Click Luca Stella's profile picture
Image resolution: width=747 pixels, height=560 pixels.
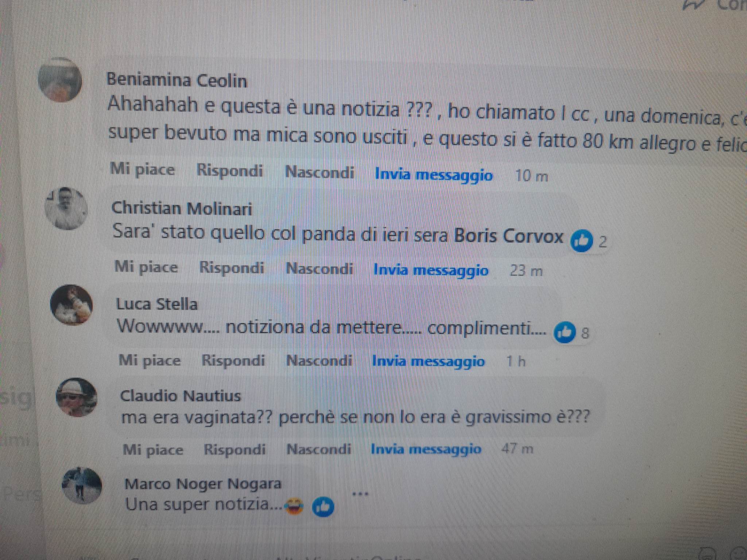(71, 305)
